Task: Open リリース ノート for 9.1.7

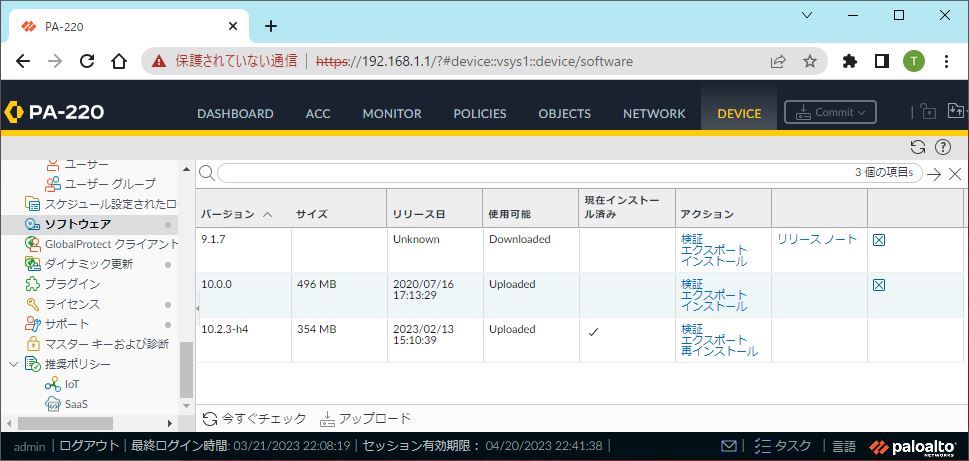Action: tap(817, 239)
